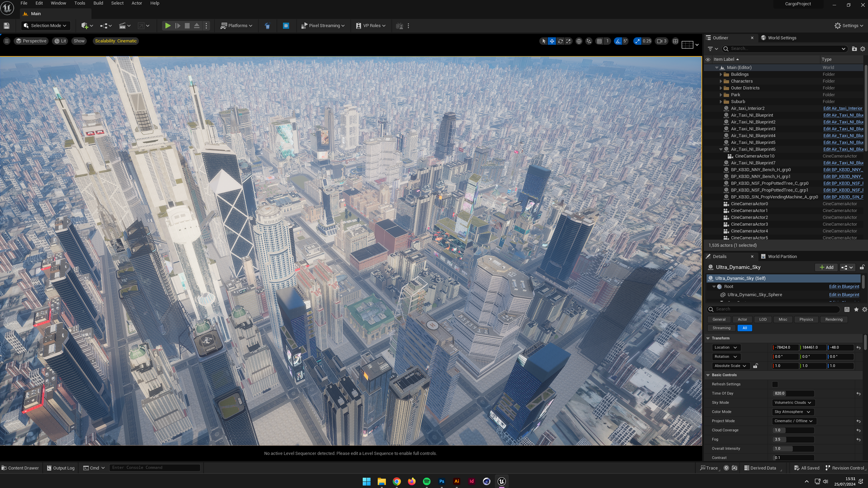Open the Perspective view mode dropdown
Screen dimensions: 868x488
point(31,41)
